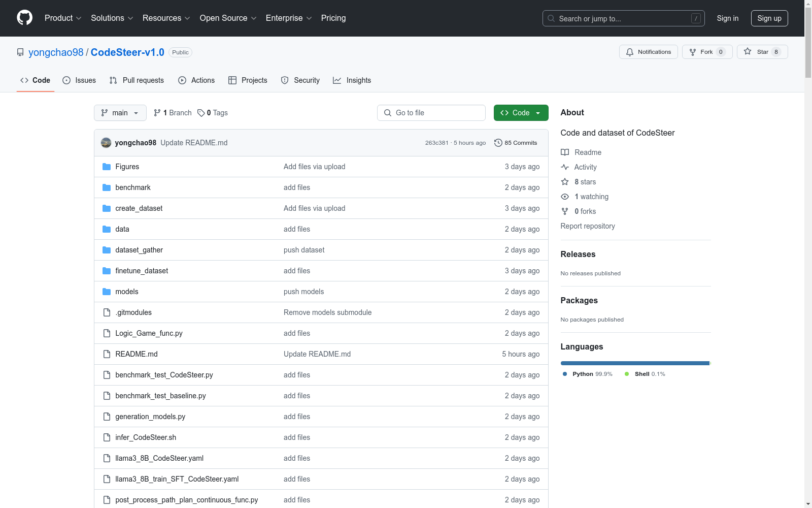Open llama3_8B_train_SFT_CodeSteer.yaml file
Image resolution: width=812 pixels, height=508 pixels.
(177, 479)
